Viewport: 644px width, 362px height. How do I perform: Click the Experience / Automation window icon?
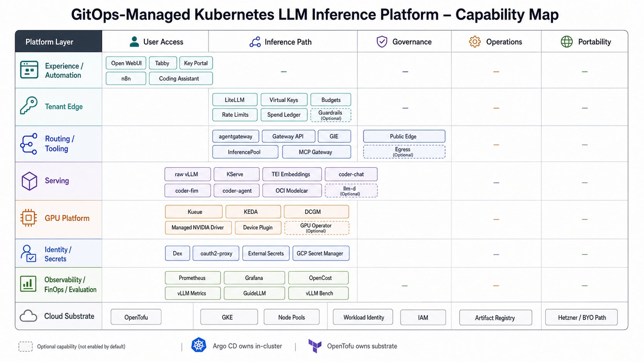29,70
